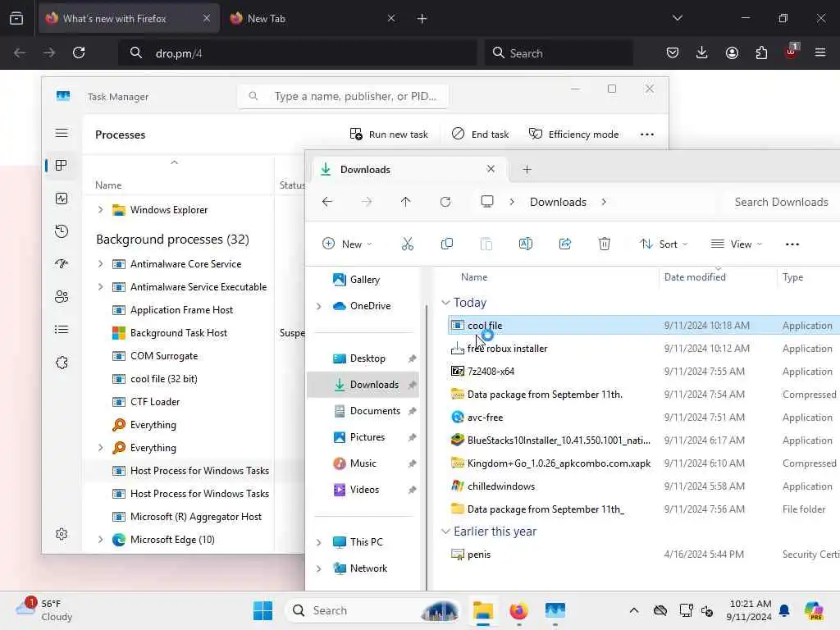Expand Antimalware Core Service process
This screenshot has height=630, width=840.
(x=100, y=263)
